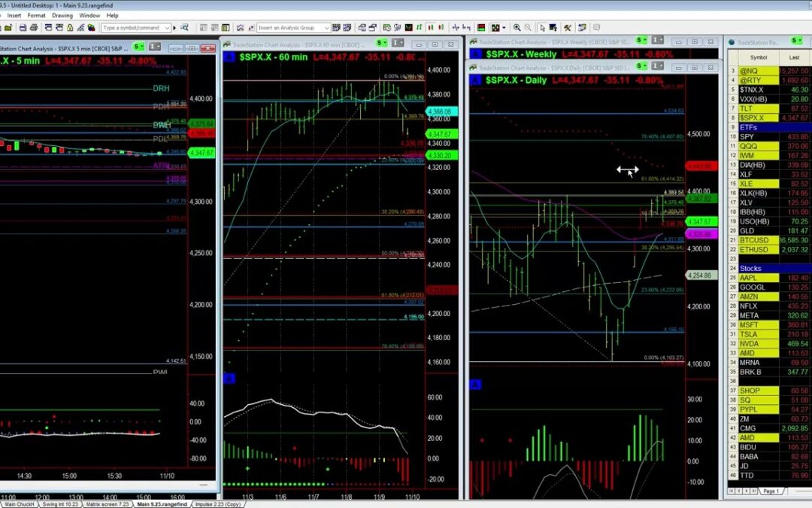This screenshot has width=812, height=508.
Task: Click the 4,347.67 price tag on Daily chart
Action: (701, 221)
